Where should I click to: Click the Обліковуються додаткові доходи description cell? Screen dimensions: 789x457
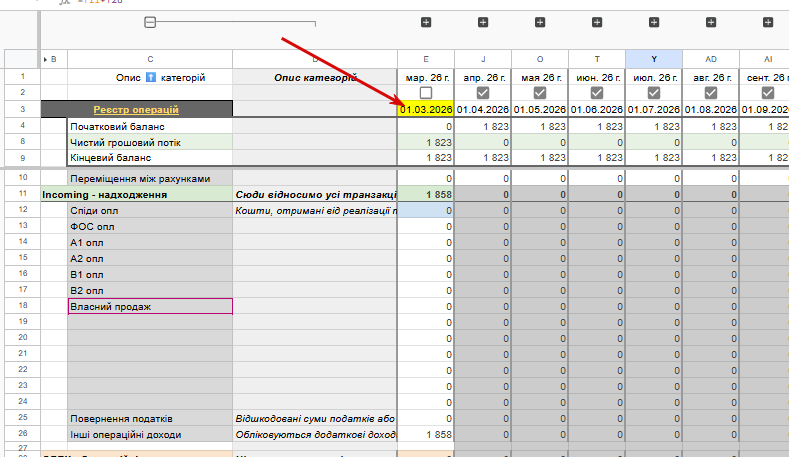coord(315,434)
